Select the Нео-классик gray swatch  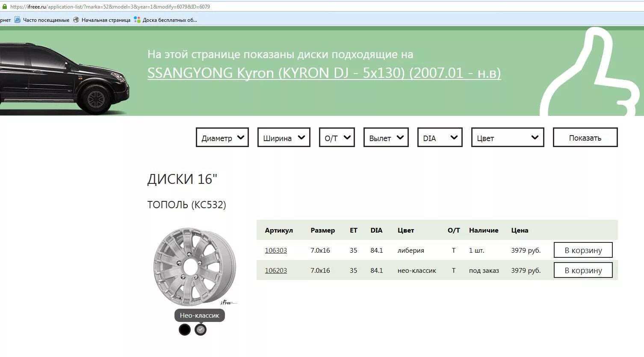(x=201, y=330)
